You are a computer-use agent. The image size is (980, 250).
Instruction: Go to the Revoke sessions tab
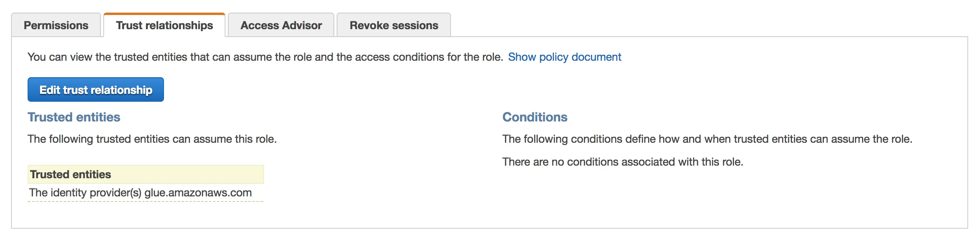(x=394, y=25)
